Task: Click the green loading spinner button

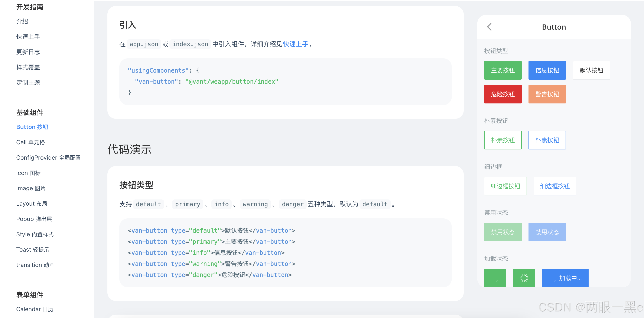Action: [524, 278]
